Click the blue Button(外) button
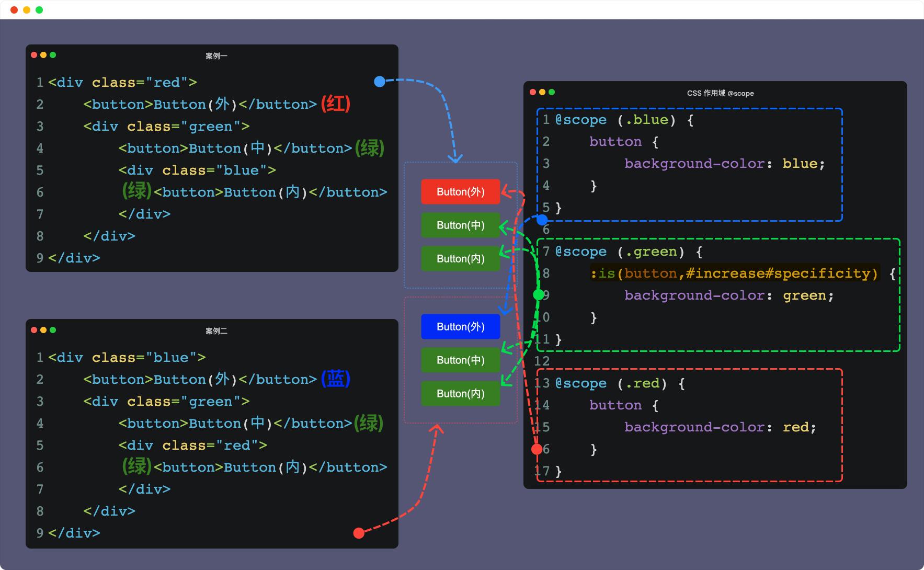 click(x=460, y=327)
